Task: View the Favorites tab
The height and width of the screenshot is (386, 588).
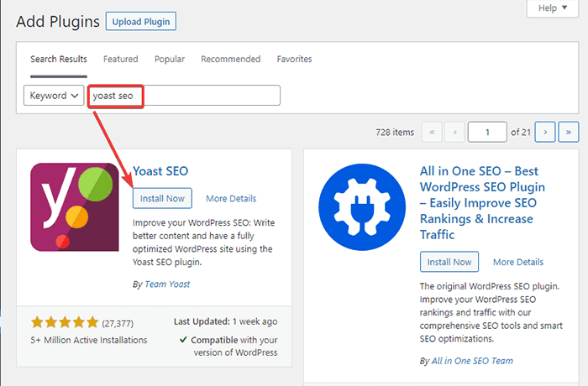Action: pyautogui.click(x=294, y=60)
